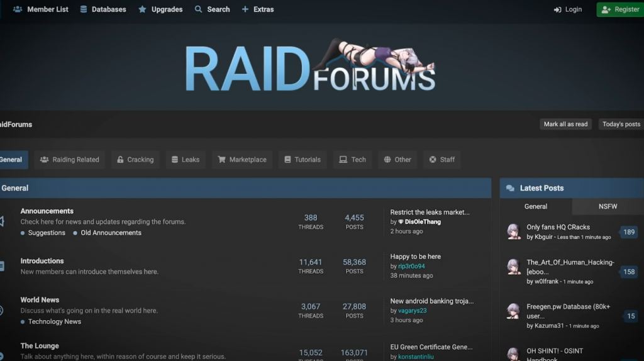Image resolution: width=644 pixels, height=361 pixels.
Task: Click the Upgrades star icon
Action: (x=142, y=9)
